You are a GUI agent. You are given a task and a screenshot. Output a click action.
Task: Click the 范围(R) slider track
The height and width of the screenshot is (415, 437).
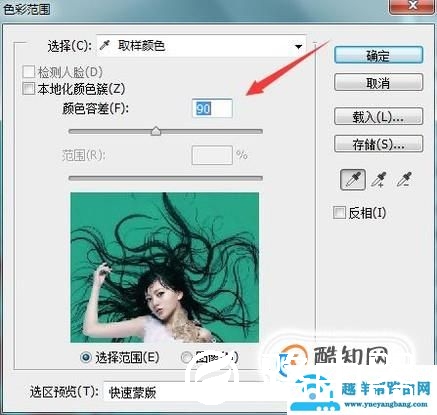coord(166,178)
